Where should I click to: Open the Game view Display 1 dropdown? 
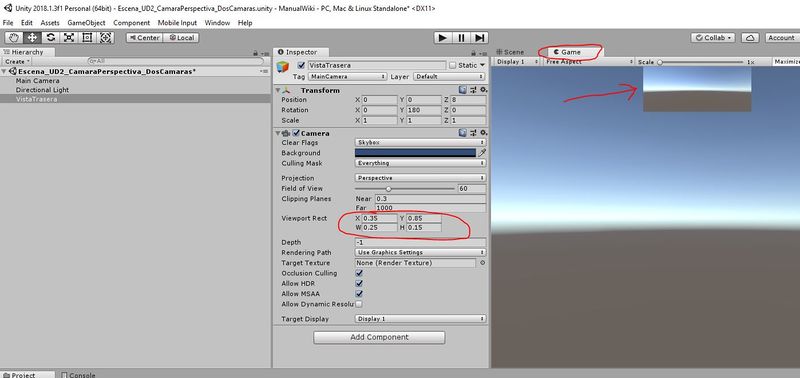517,62
